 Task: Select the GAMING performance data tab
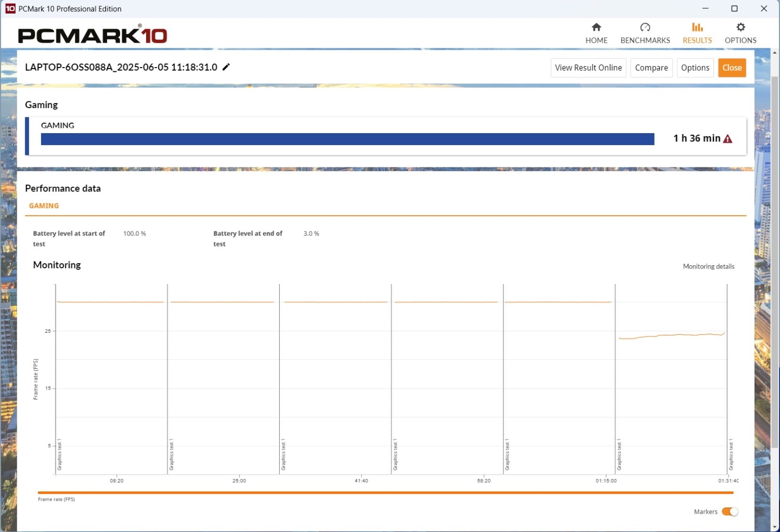click(x=44, y=206)
